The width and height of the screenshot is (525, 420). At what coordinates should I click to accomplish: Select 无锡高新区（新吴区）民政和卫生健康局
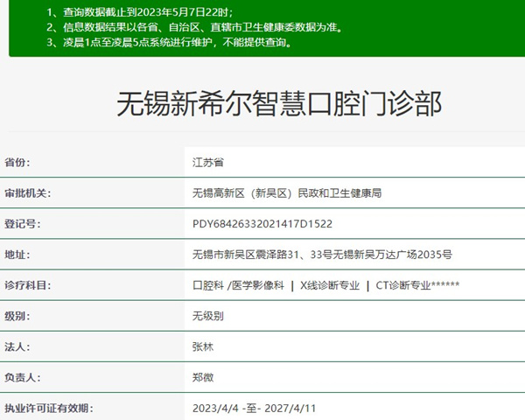[287, 193]
